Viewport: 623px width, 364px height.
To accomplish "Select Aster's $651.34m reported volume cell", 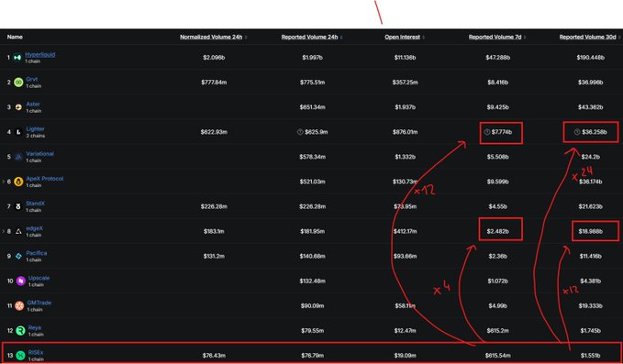I will coord(312,107).
